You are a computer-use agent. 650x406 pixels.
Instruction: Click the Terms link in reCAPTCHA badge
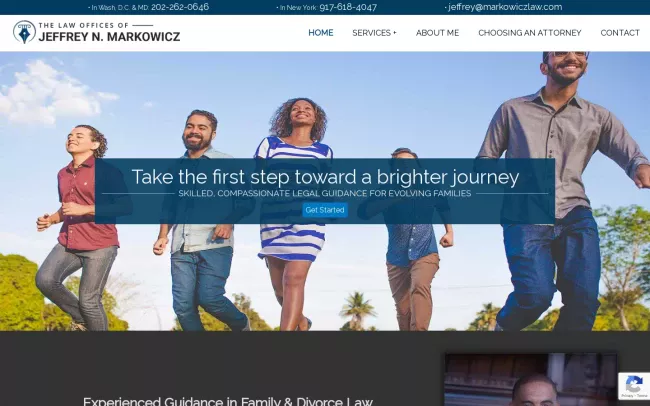(x=642, y=396)
